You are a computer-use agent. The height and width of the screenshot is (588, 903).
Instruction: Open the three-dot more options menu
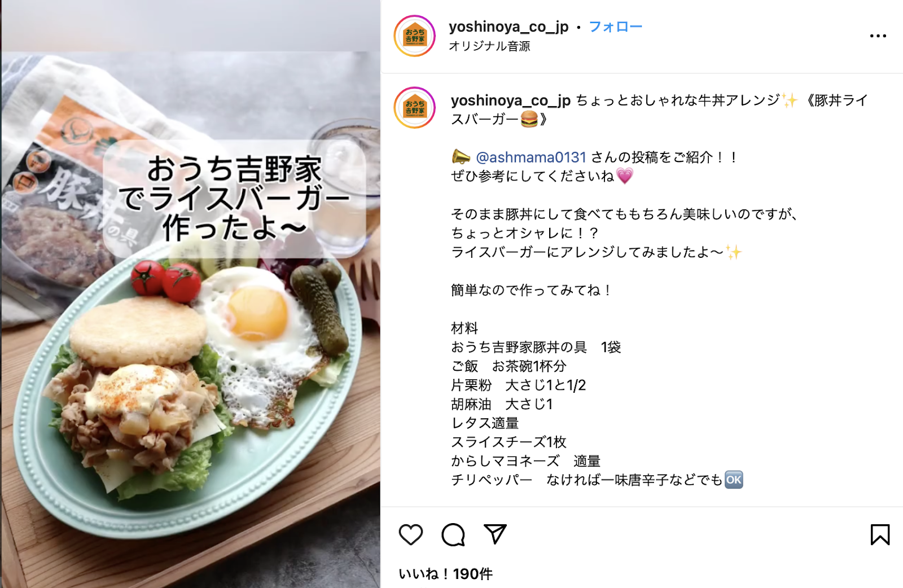(x=878, y=36)
